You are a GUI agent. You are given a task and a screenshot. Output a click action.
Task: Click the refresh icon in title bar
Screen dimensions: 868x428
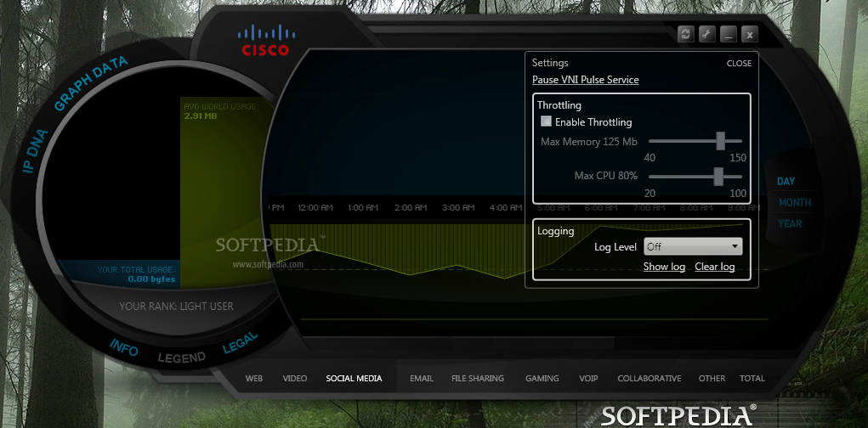pyautogui.click(x=685, y=34)
